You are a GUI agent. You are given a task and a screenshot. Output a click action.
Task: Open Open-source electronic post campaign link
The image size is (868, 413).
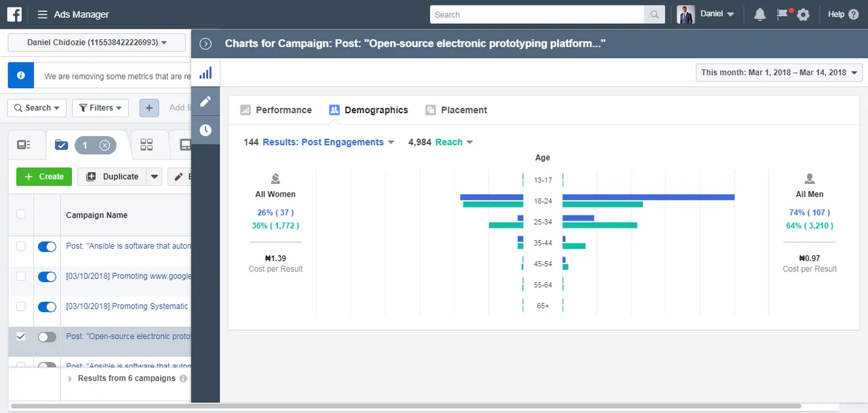coord(128,336)
